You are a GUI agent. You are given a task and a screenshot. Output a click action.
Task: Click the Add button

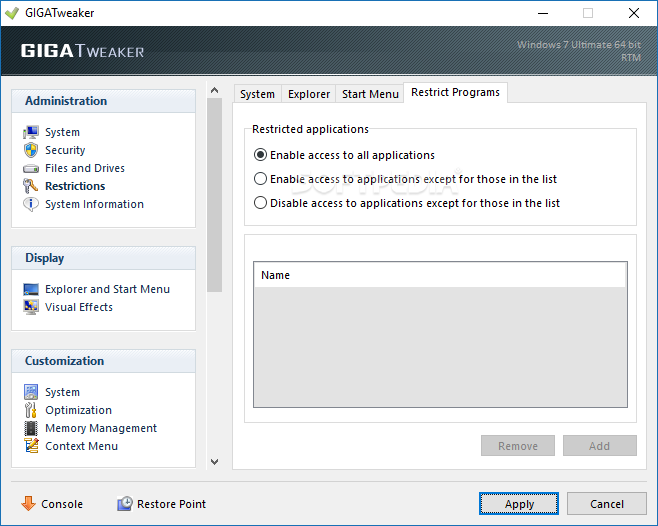[x=600, y=446]
